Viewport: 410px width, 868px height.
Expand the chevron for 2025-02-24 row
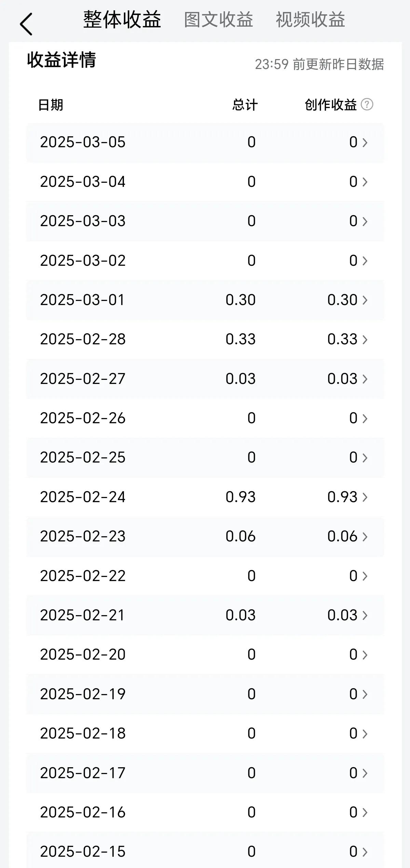(365, 497)
